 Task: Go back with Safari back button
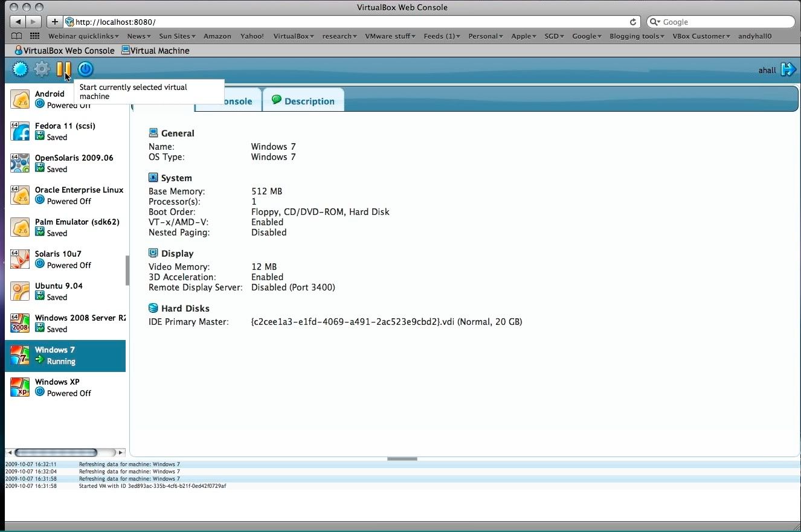(18, 22)
